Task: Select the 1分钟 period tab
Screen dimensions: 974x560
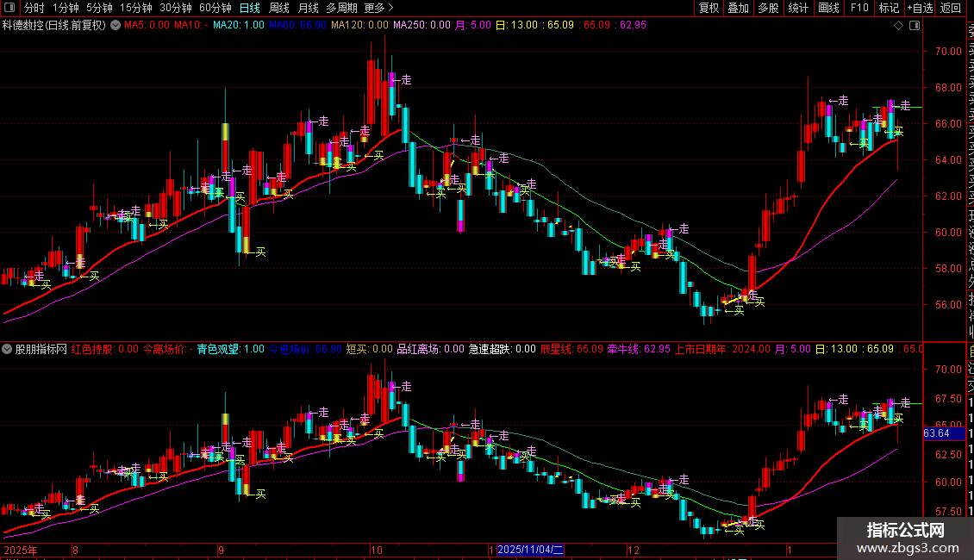Action: click(66, 8)
